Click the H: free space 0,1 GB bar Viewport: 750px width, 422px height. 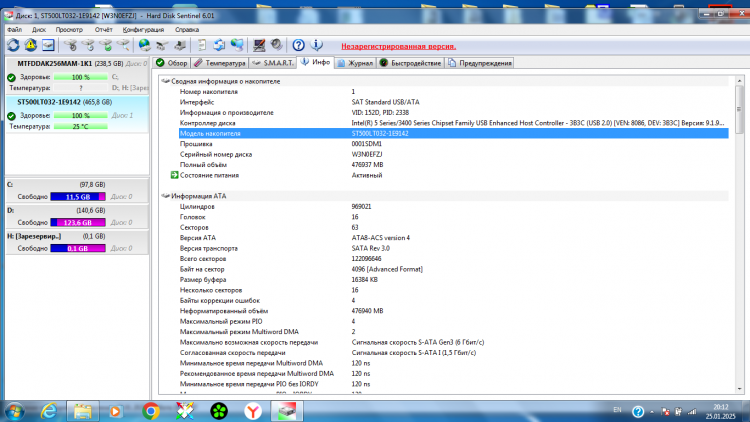click(x=78, y=248)
